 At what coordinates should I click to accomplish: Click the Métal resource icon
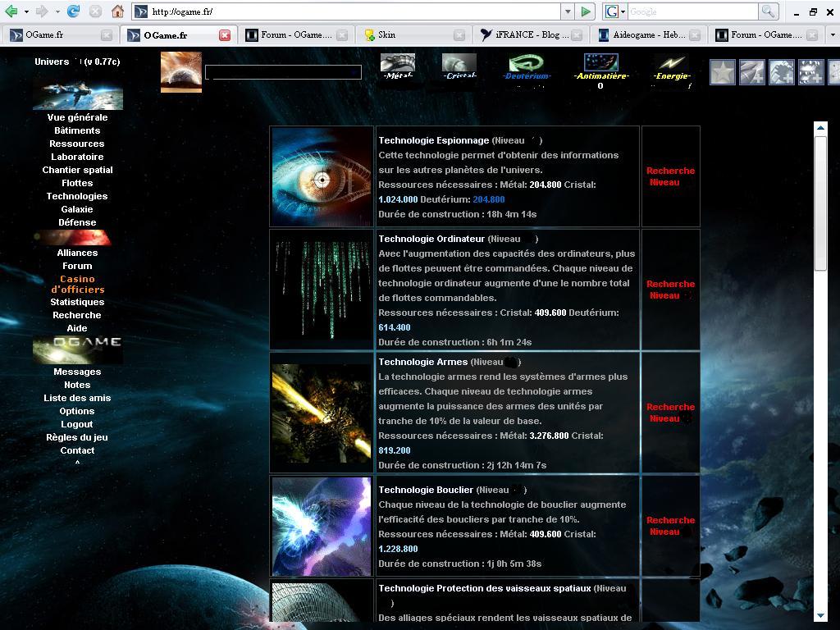coord(398,63)
